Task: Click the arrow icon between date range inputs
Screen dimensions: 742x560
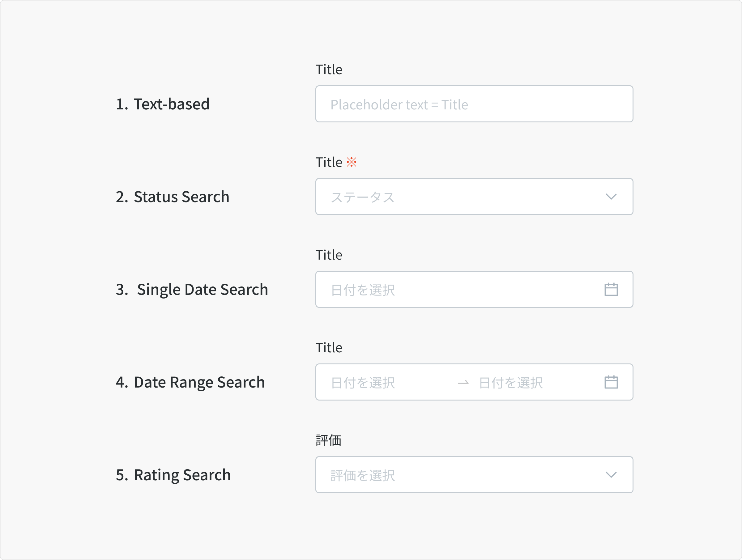Action: point(463,383)
